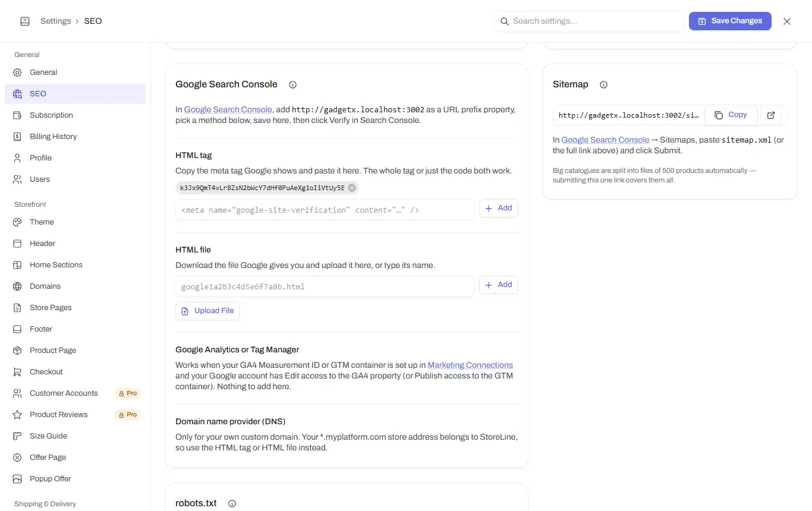Navigate to Footer settings
This screenshot has width=812, height=511.
[x=75, y=329]
